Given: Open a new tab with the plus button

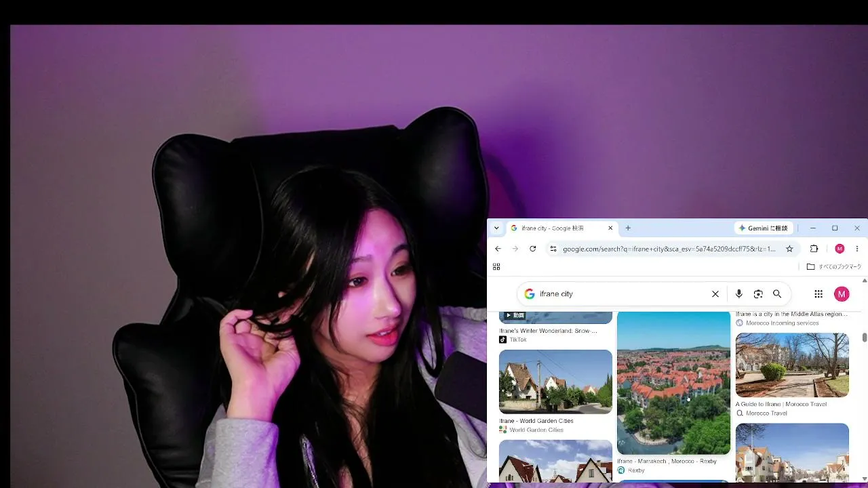Looking at the screenshot, I should (628, 228).
